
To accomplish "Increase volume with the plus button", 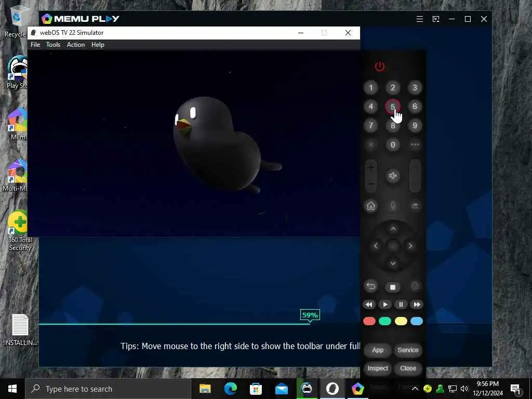I will tap(371, 168).
